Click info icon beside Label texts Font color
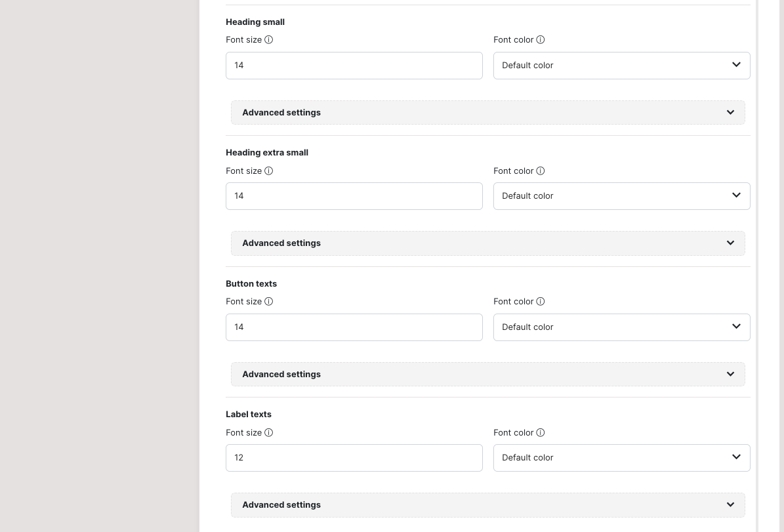The image size is (784, 532). [x=540, y=433]
